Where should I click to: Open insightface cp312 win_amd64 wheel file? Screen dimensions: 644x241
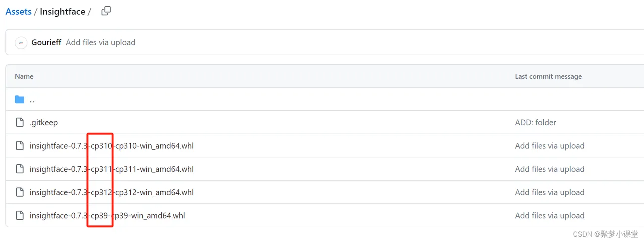pos(112,192)
